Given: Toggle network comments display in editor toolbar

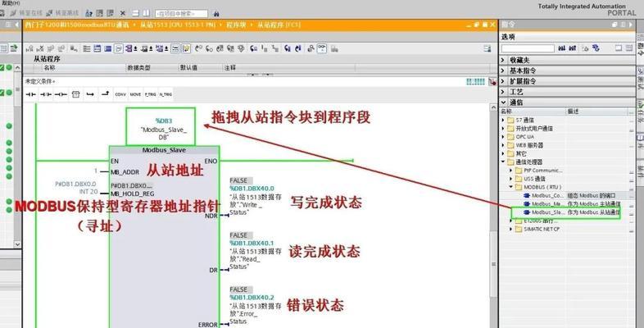Looking at the screenshot, I should coord(175,49).
